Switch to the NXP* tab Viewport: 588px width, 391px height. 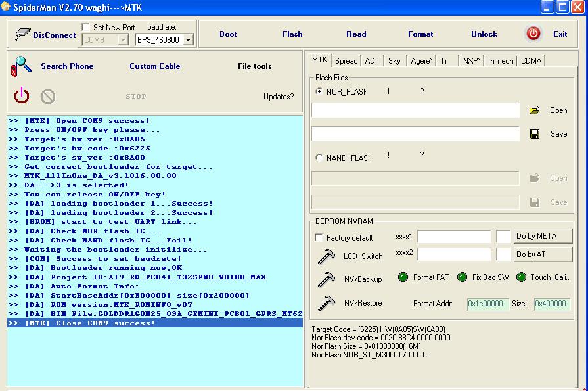tap(471, 61)
